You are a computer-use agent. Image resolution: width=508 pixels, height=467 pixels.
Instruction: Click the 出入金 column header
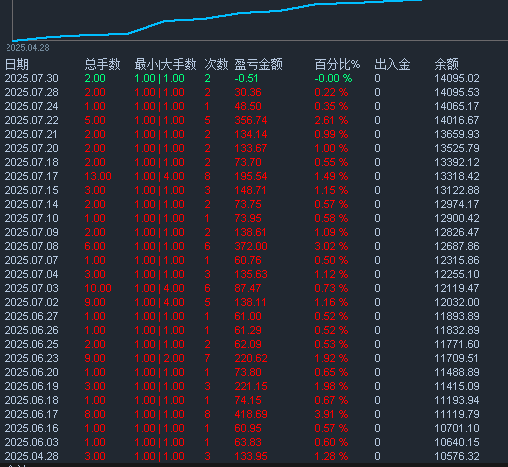point(392,64)
